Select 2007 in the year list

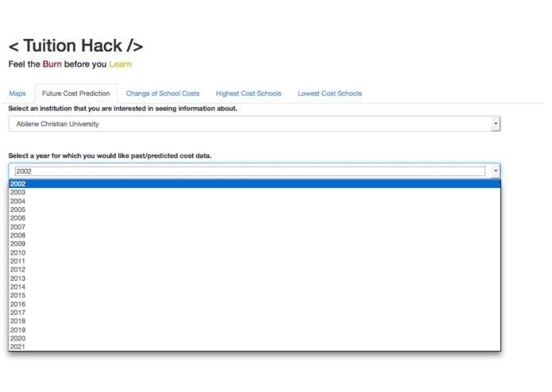pos(254,227)
